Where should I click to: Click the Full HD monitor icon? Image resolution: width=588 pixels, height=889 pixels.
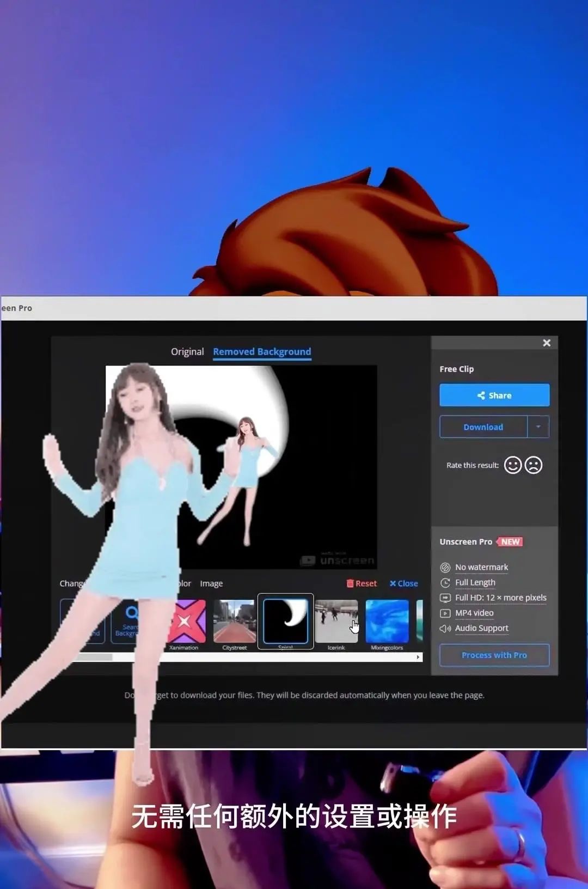[445, 598]
